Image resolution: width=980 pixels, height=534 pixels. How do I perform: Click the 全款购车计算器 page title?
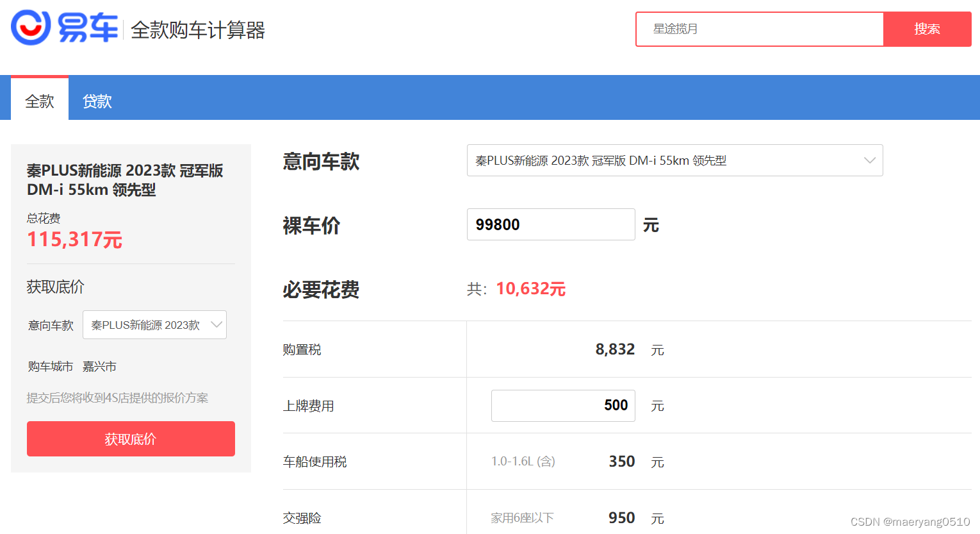tap(198, 30)
